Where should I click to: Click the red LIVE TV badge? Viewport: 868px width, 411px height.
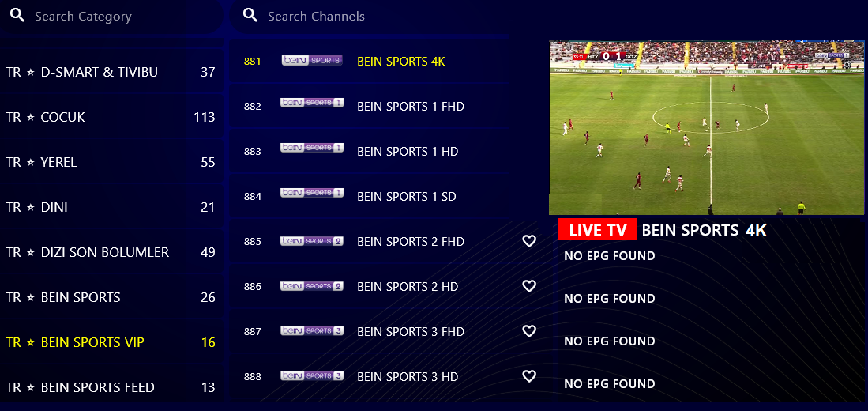click(x=598, y=230)
